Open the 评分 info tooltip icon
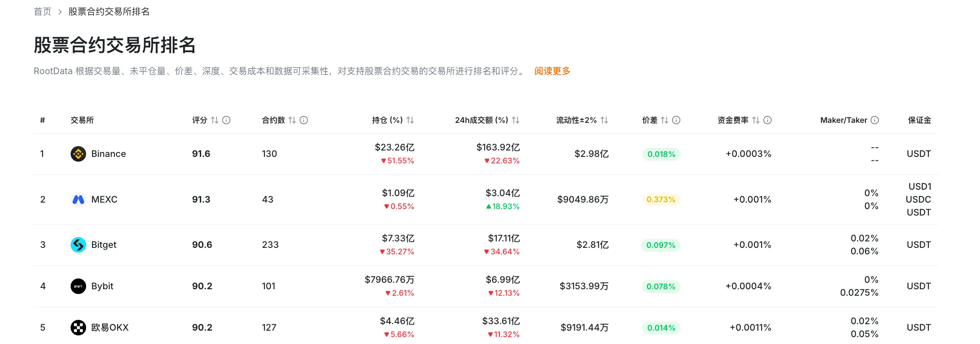Viewport: 980px width, 344px height. point(226,120)
